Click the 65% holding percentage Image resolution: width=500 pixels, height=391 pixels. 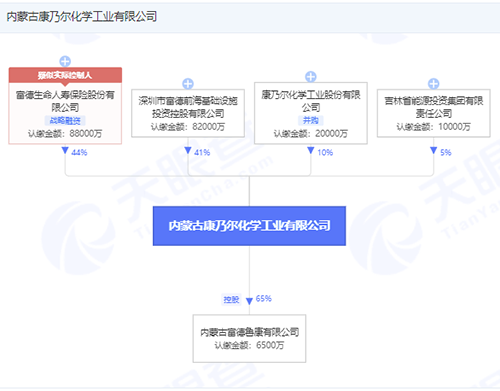pyautogui.click(x=264, y=298)
